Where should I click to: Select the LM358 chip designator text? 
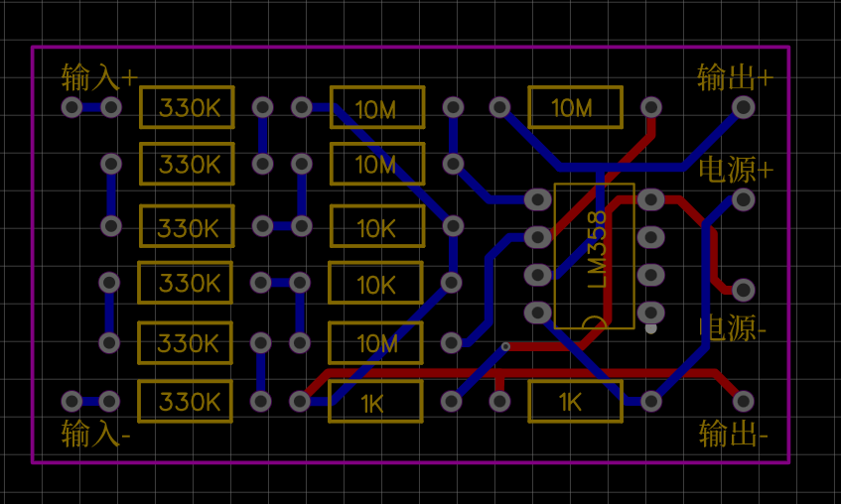(597, 249)
